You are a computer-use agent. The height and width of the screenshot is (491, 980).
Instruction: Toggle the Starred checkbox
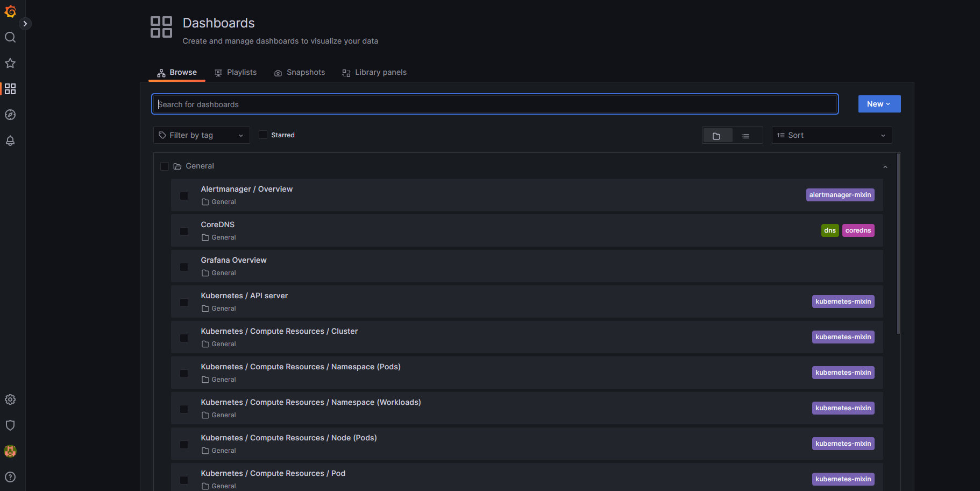tap(263, 135)
